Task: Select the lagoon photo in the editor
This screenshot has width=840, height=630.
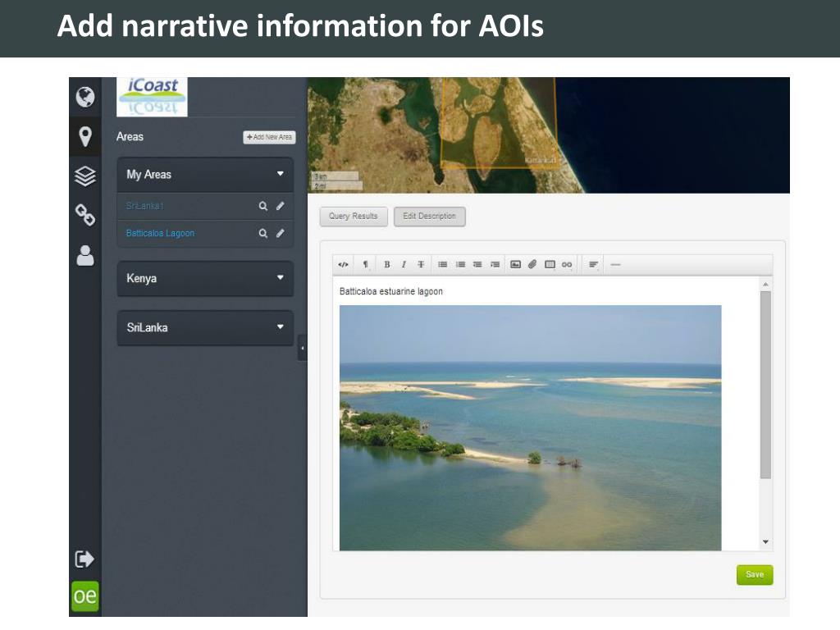Action: (531, 427)
